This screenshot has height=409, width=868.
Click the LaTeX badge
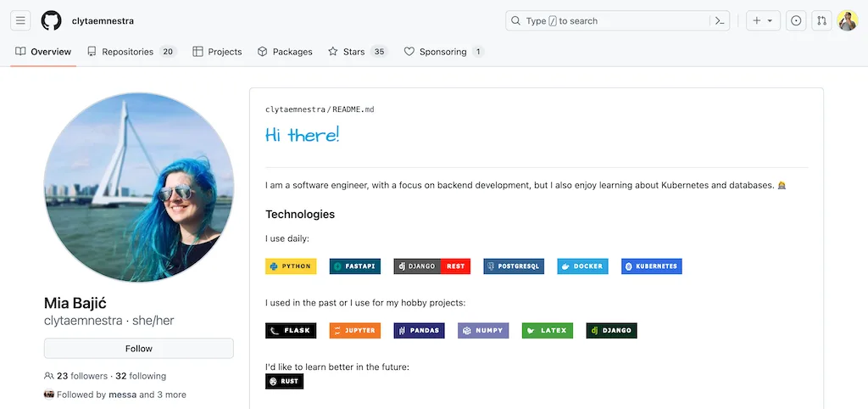pos(548,330)
